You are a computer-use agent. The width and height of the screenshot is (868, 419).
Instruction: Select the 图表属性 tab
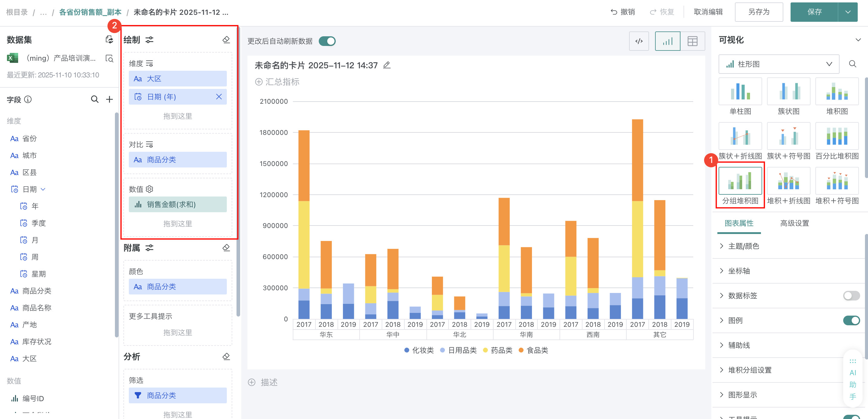[x=739, y=223]
